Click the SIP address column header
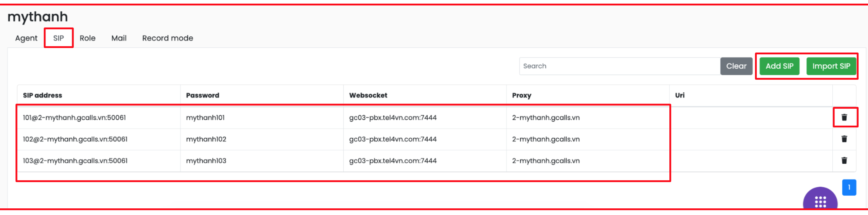The width and height of the screenshot is (868, 215). tap(42, 95)
